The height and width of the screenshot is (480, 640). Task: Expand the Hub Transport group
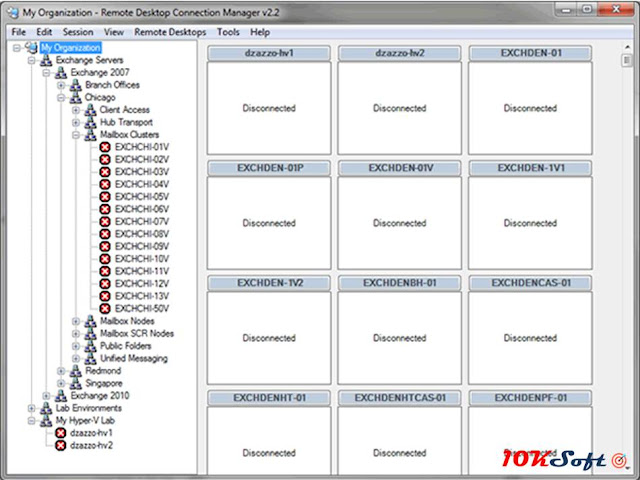point(76,122)
